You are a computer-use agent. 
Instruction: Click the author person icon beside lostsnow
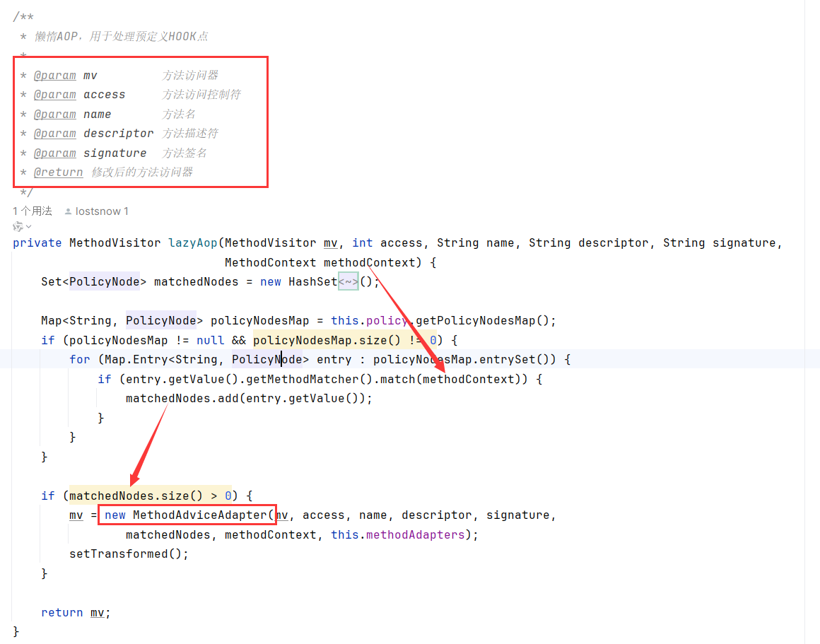pyautogui.click(x=68, y=211)
